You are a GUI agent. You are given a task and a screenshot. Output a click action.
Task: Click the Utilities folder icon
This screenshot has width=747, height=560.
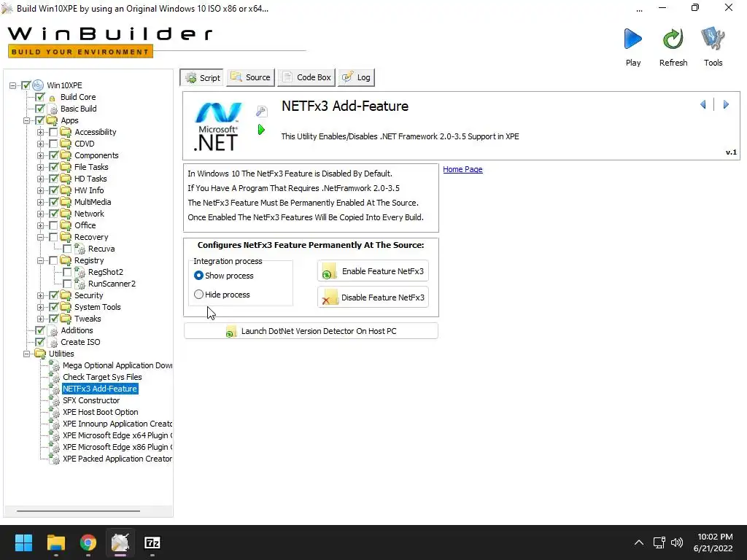tap(40, 354)
